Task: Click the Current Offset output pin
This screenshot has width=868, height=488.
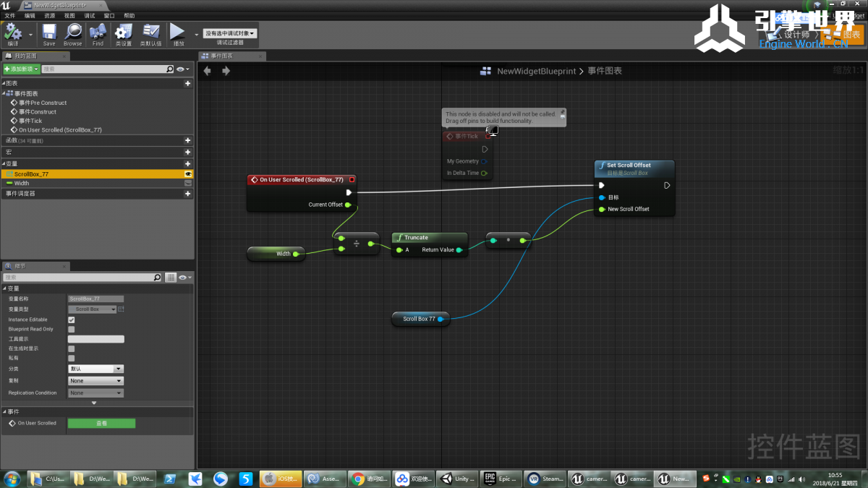Action: coord(348,205)
